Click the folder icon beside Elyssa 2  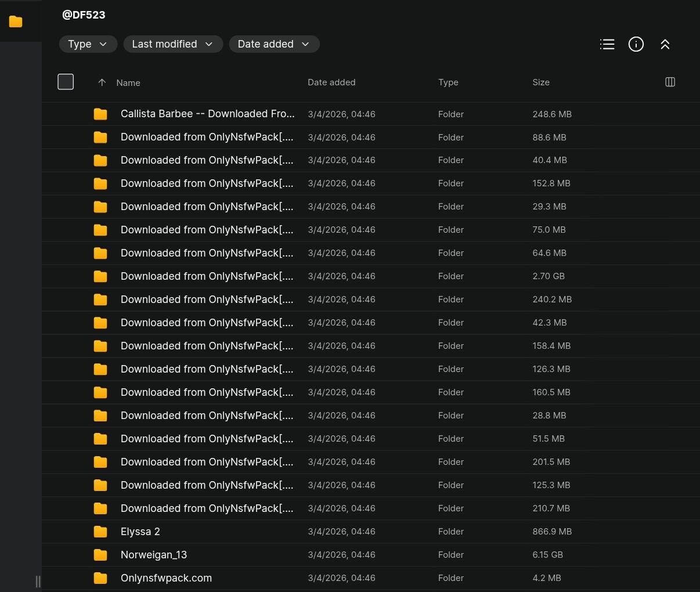[x=100, y=532]
